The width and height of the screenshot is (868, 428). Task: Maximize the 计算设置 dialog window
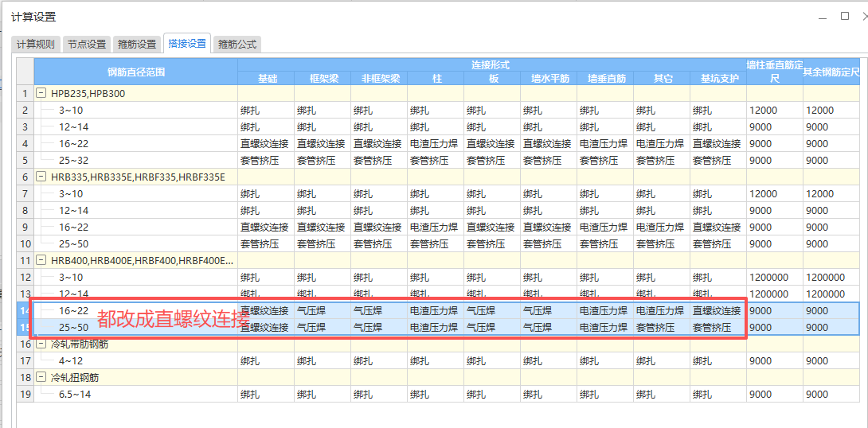pos(844,16)
